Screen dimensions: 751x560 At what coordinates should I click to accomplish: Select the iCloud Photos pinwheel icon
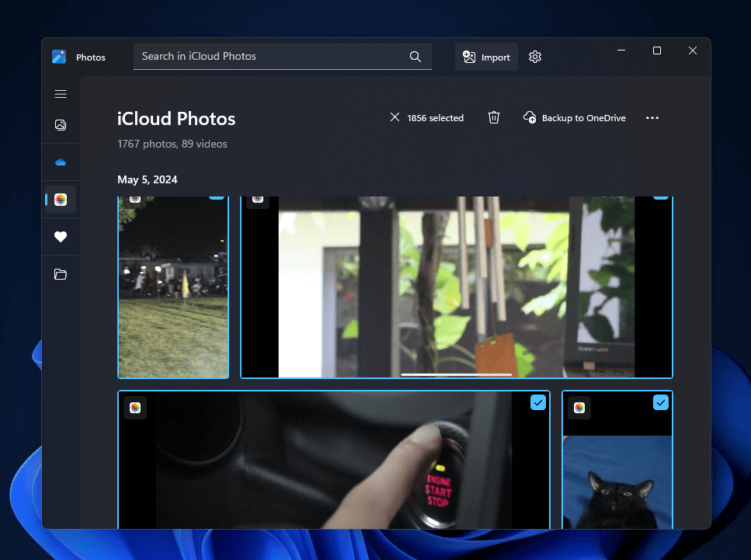point(61,200)
